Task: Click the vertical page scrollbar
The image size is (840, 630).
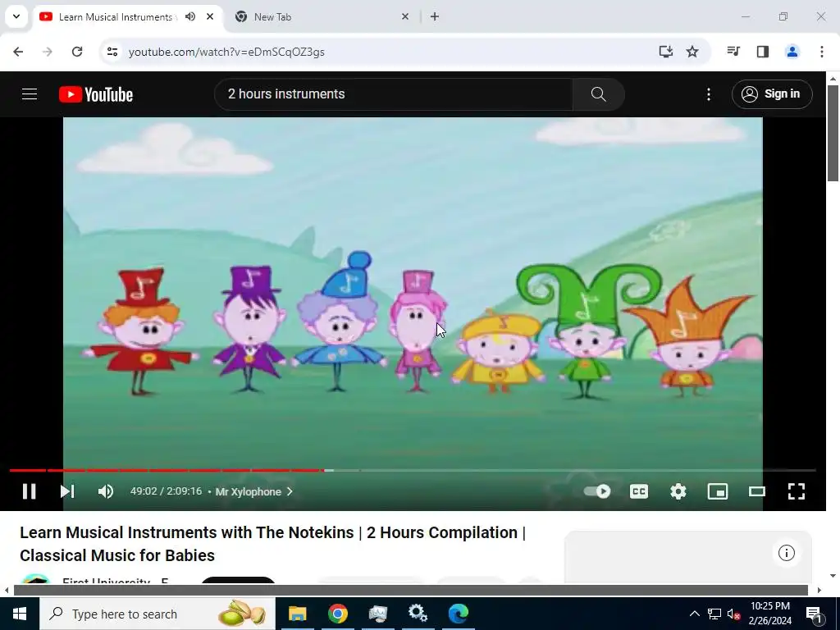Action: [833, 133]
